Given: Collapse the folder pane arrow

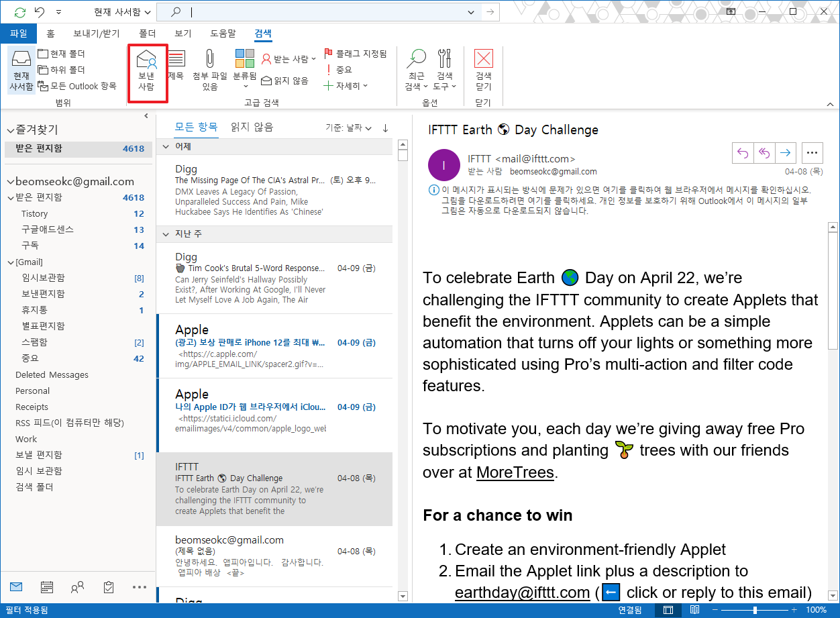Looking at the screenshot, I should [146, 116].
